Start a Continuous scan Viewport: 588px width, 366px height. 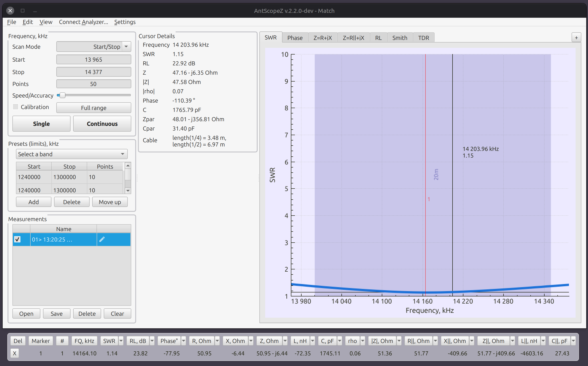(102, 124)
